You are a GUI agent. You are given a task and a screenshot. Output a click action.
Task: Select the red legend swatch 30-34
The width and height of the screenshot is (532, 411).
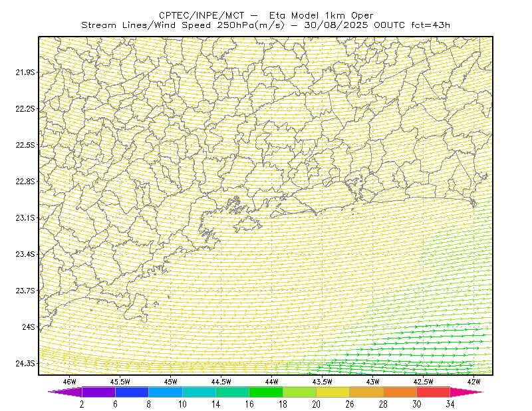click(434, 392)
